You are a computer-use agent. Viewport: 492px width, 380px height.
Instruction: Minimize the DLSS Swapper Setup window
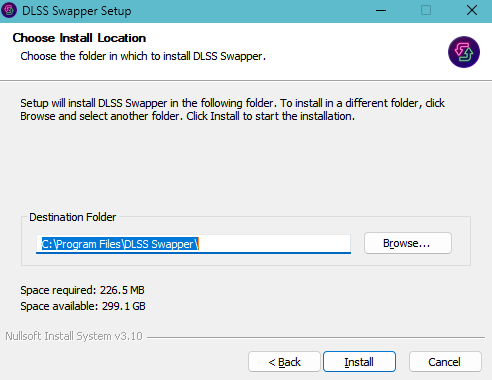(x=381, y=11)
